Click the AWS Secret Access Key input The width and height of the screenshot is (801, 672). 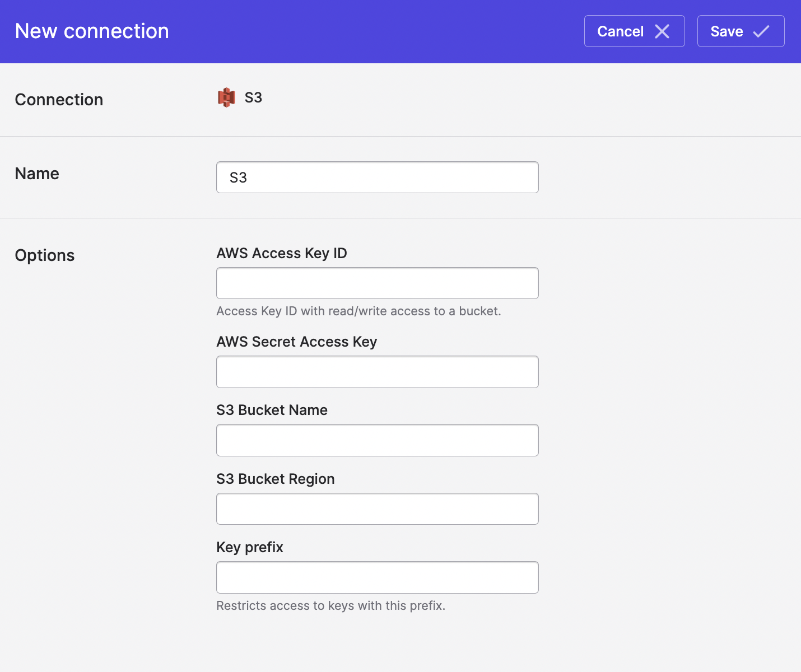378,372
